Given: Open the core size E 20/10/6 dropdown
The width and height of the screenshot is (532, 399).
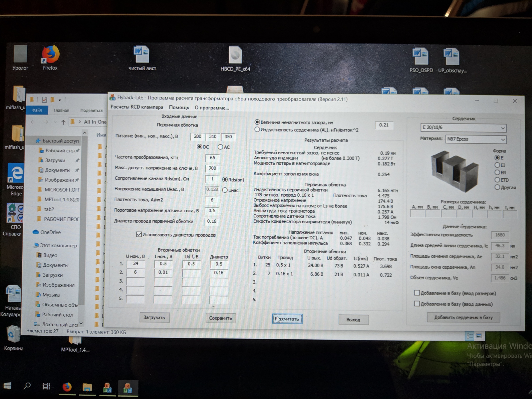Looking at the screenshot, I should [x=463, y=127].
